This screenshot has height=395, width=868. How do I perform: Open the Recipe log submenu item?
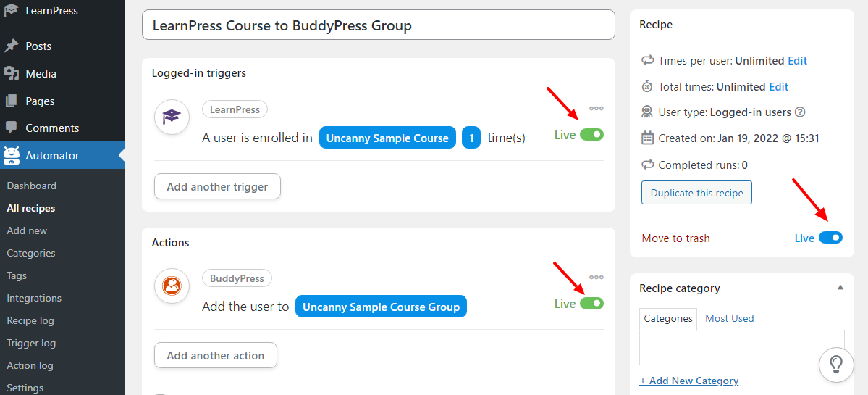pyautogui.click(x=30, y=320)
